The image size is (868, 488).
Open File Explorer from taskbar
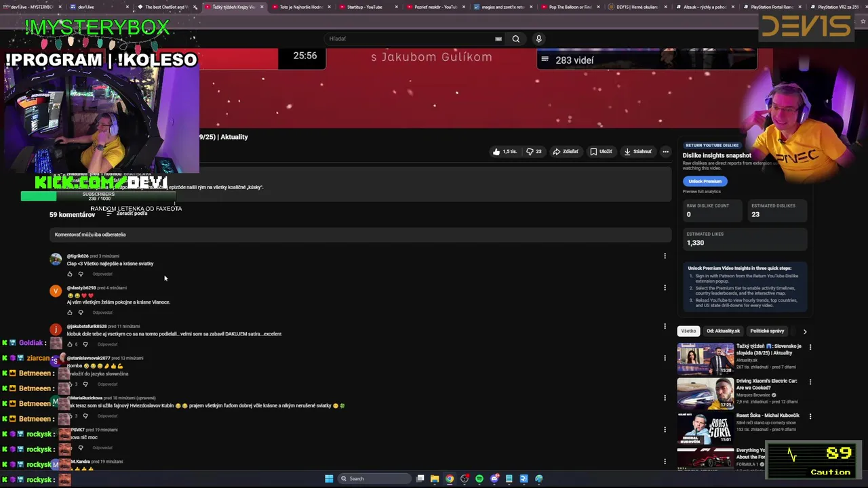[435, 479]
